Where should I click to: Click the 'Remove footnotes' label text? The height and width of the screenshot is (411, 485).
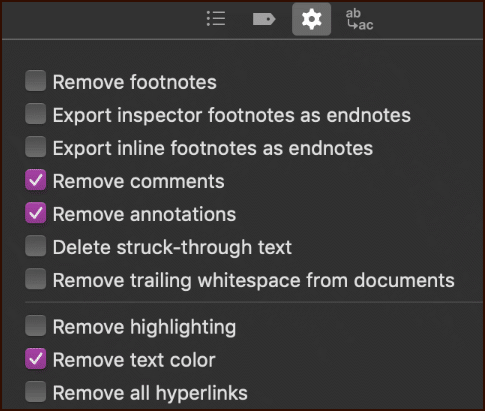click(135, 82)
